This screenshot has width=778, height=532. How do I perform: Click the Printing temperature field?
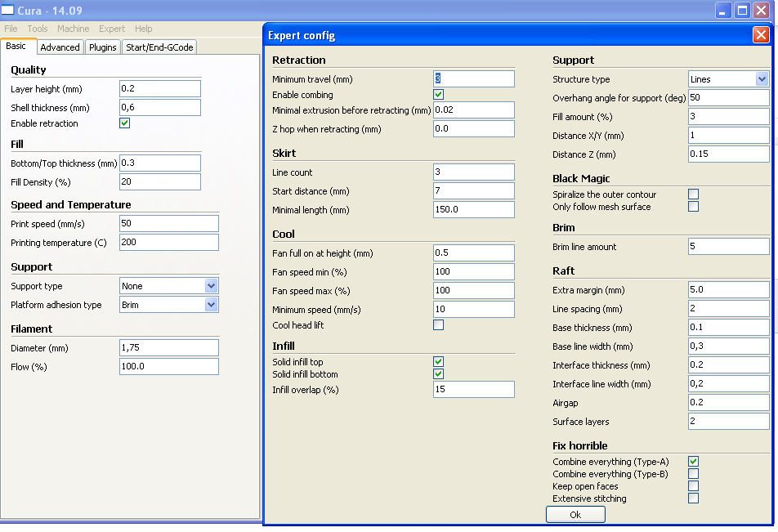coord(168,243)
